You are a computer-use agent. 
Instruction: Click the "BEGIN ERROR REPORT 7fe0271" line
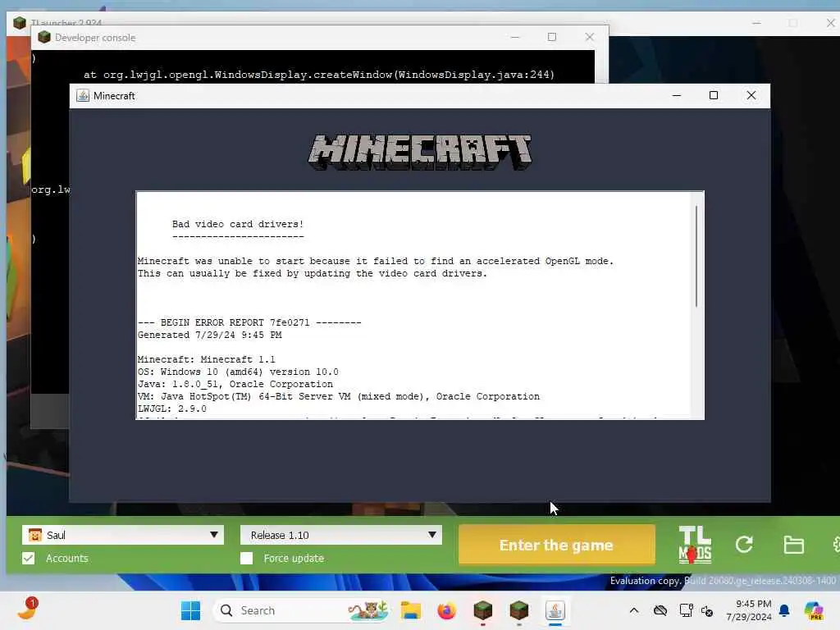pos(249,323)
